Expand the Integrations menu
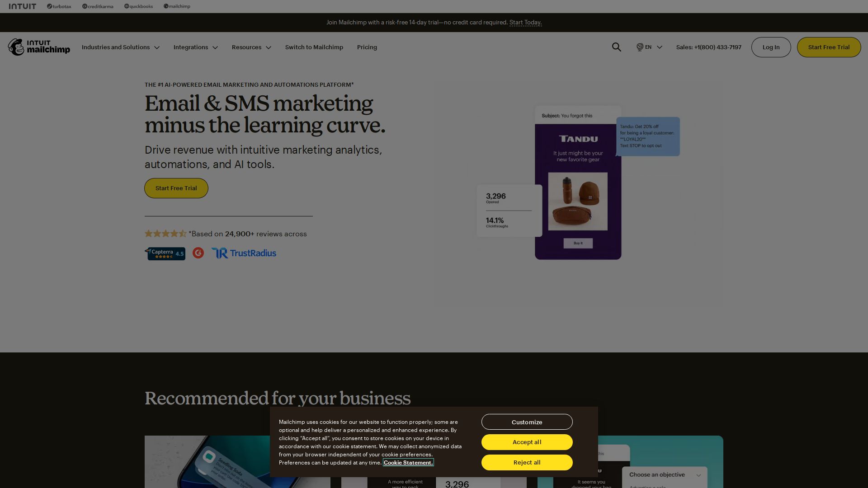The width and height of the screenshot is (868, 488). pyautogui.click(x=196, y=47)
